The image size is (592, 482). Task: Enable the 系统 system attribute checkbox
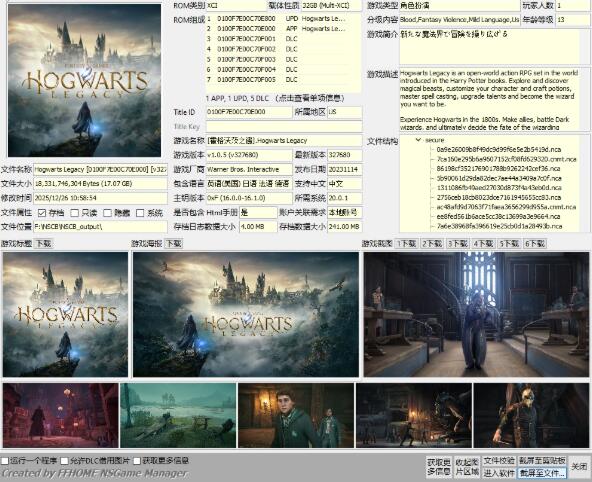coord(140,213)
